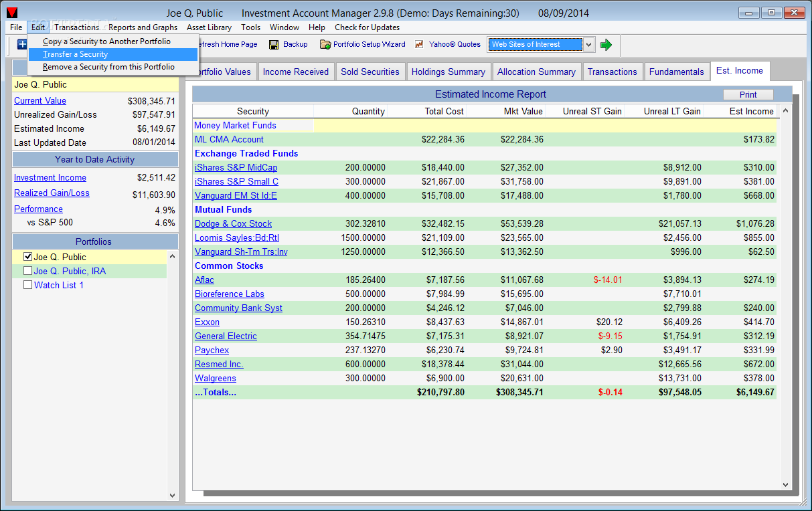This screenshot has width=812, height=511.
Task: Click the Realized Gain/Loss link
Action: (x=52, y=193)
